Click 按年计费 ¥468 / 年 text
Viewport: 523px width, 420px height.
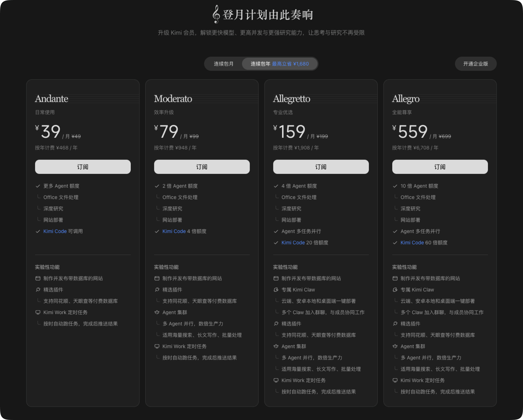[x=56, y=148]
